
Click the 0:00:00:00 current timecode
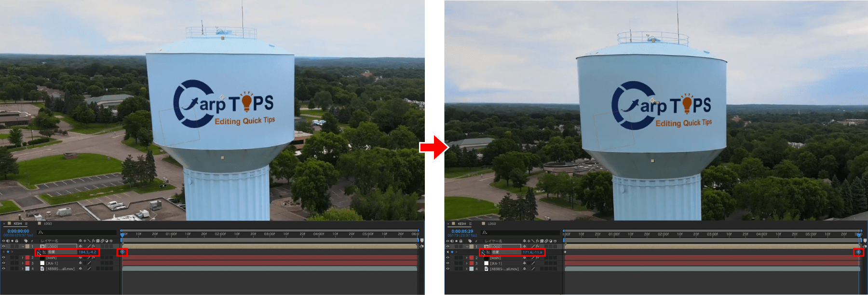18,231
